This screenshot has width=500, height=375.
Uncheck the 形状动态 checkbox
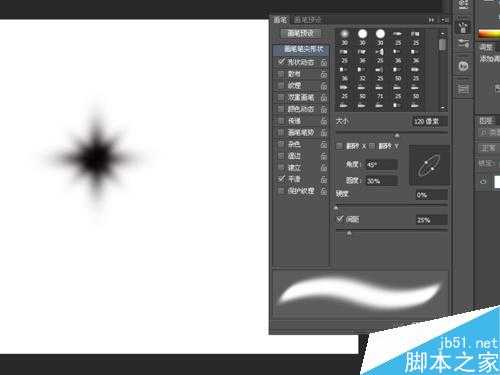click(281, 62)
